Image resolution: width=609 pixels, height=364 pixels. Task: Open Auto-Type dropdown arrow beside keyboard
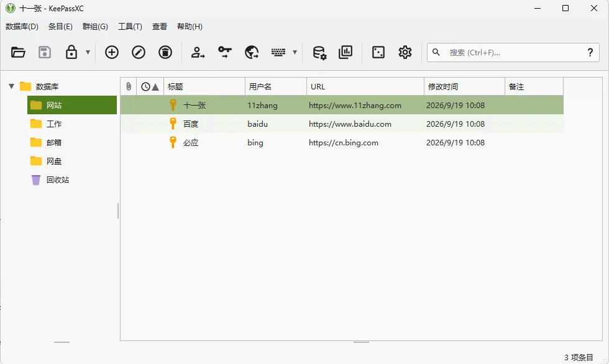point(295,52)
